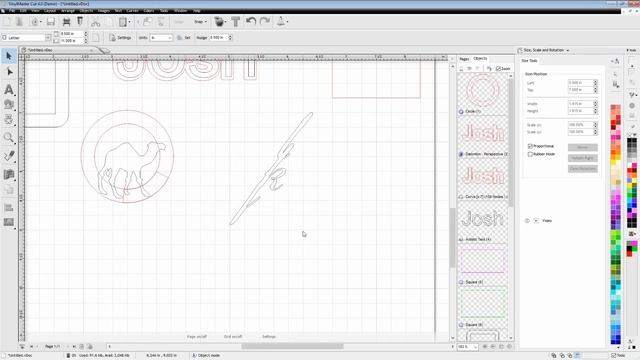This screenshot has width=640, height=360.
Task: Click the Undo arrow icon
Action: (x=251, y=21)
